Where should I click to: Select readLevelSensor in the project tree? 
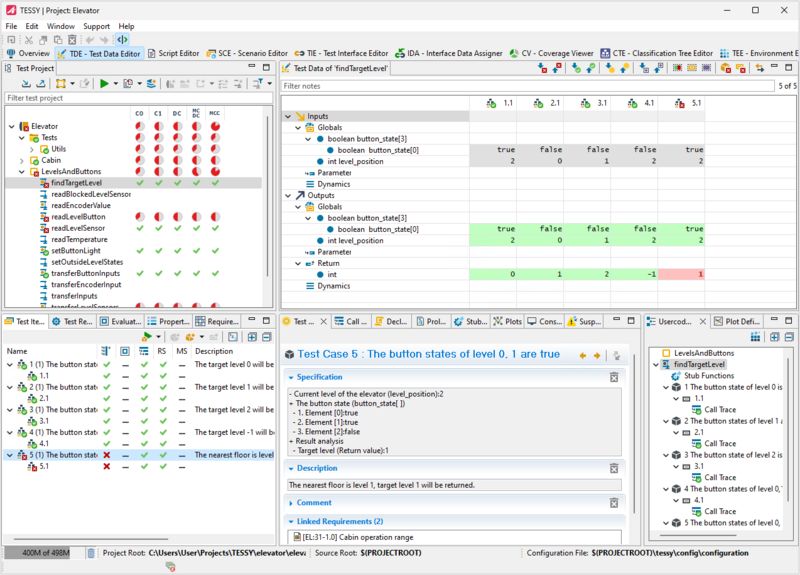78,228
